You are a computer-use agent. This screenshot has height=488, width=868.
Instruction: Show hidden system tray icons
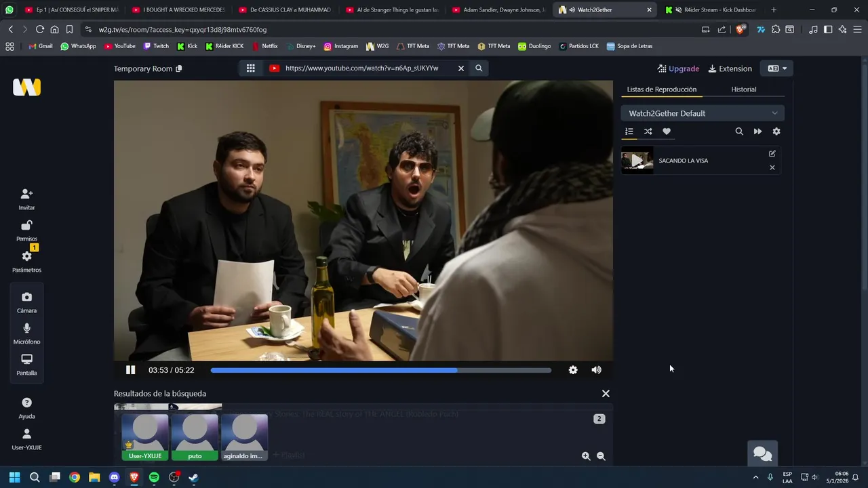pyautogui.click(x=756, y=477)
